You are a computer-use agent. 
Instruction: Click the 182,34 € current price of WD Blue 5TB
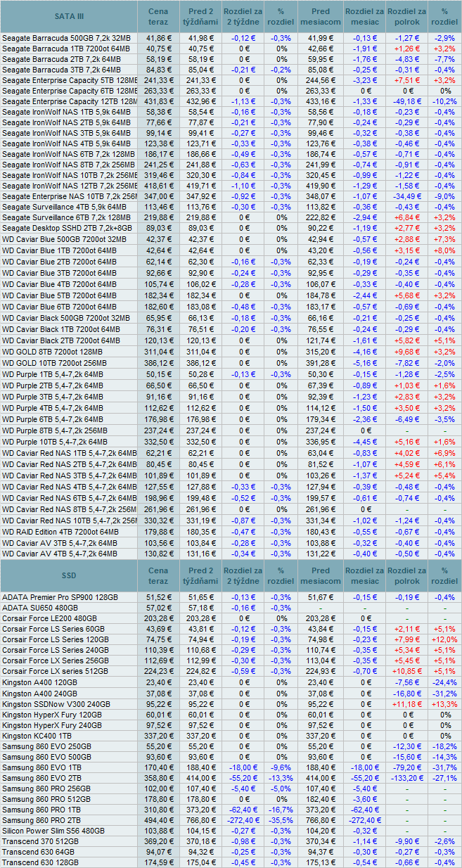tap(158, 296)
